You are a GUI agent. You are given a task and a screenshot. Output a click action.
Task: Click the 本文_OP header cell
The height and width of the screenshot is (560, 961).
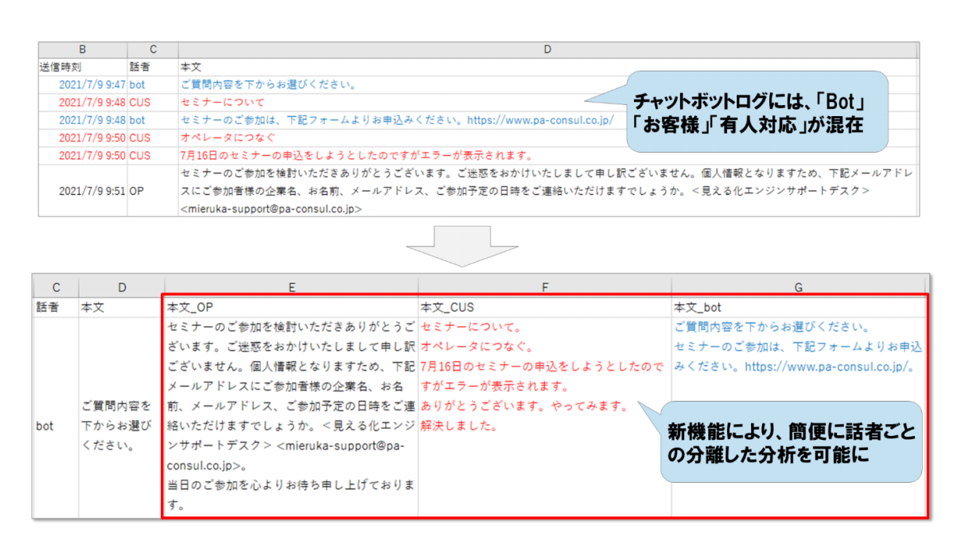coord(191,307)
